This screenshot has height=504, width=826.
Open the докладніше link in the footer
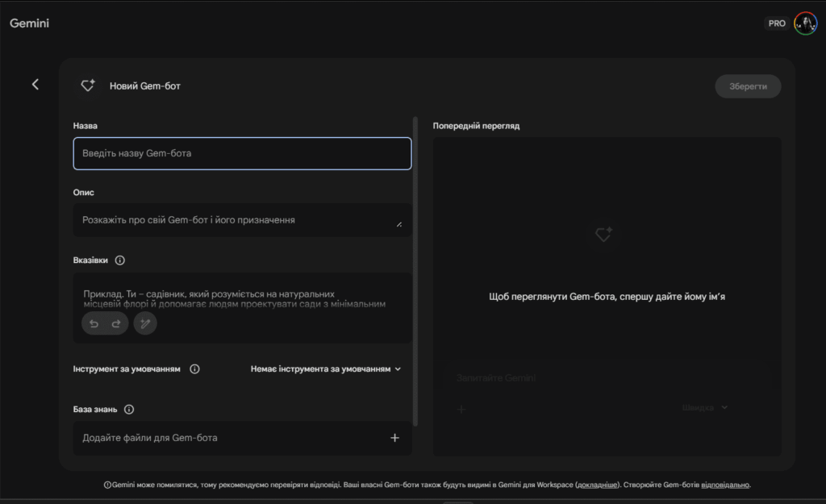tap(597, 485)
